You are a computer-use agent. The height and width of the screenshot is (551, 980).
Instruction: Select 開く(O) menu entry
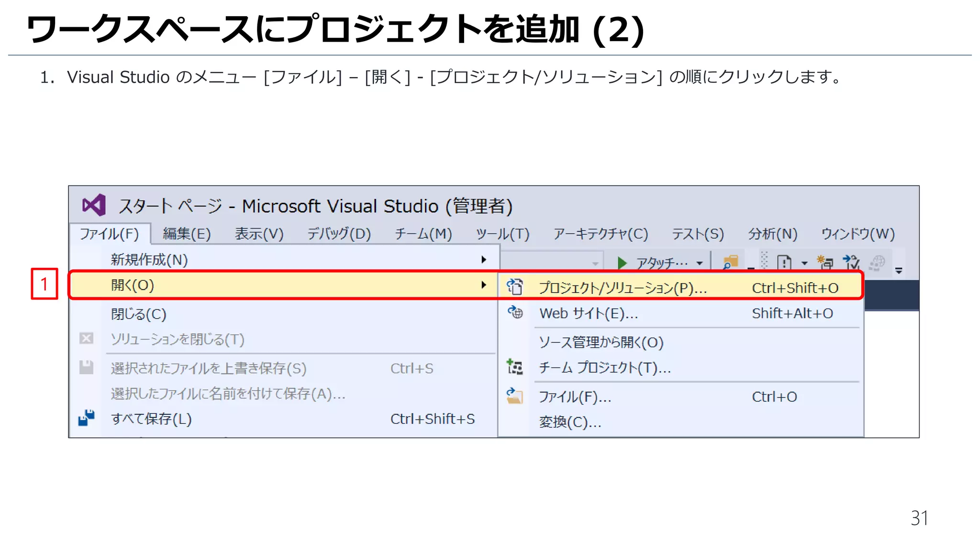coord(285,285)
